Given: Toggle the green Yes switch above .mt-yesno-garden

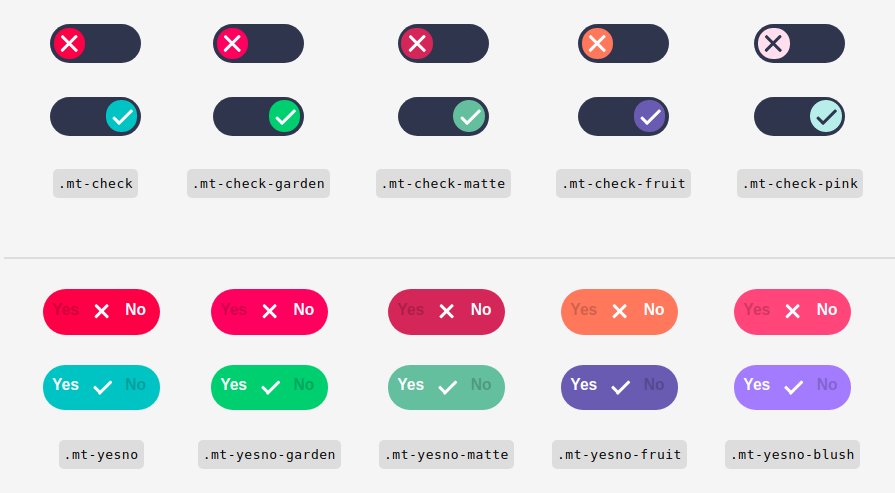Looking at the screenshot, I should coord(269,387).
